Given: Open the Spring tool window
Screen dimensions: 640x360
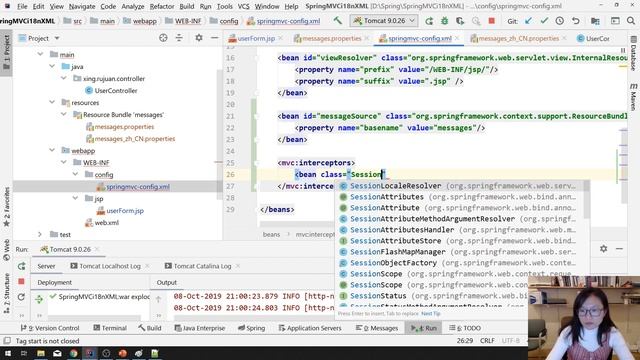Looking at the screenshot, I should 251,328.
